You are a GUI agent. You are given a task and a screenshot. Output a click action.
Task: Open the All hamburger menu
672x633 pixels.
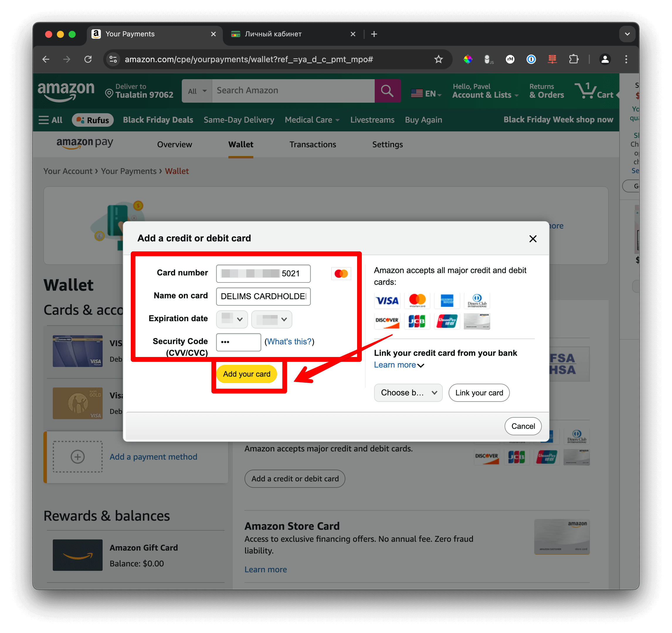point(50,120)
